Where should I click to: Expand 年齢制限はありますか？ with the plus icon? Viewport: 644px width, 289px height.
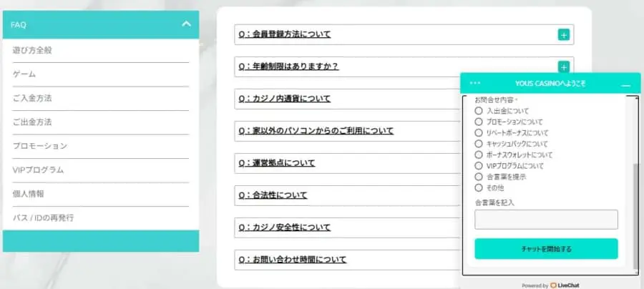pos(564,67)
